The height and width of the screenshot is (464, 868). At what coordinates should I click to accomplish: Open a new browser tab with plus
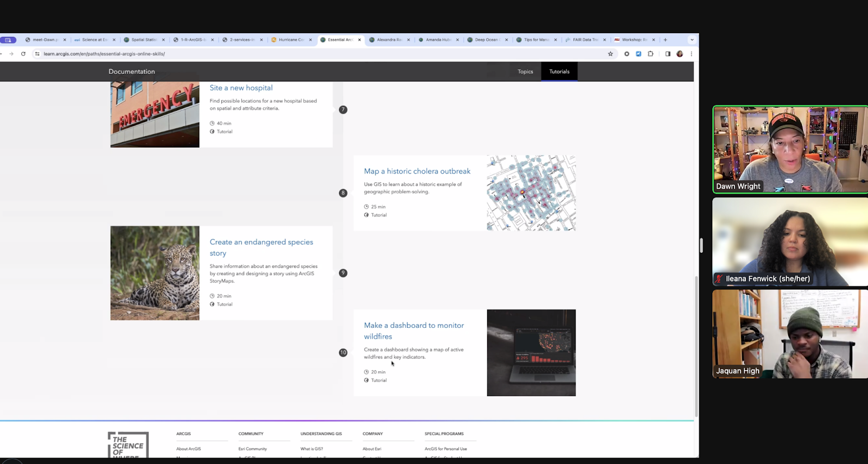click(x=665, y=40)
